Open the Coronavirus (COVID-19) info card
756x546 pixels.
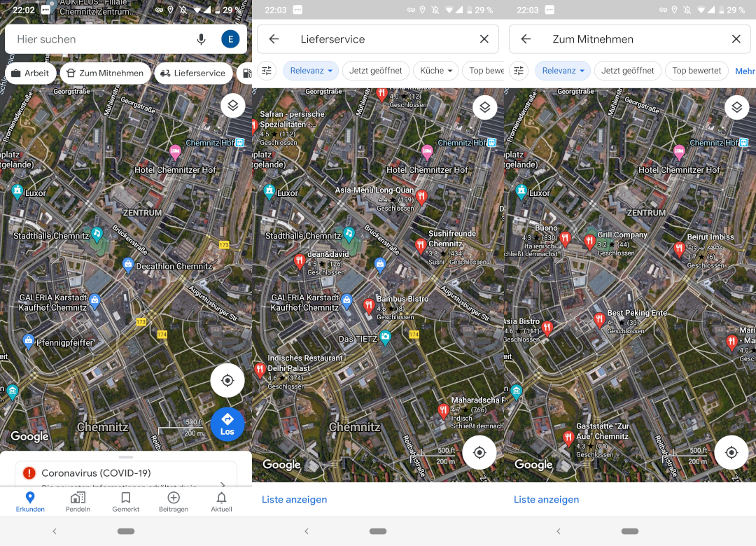126,474
